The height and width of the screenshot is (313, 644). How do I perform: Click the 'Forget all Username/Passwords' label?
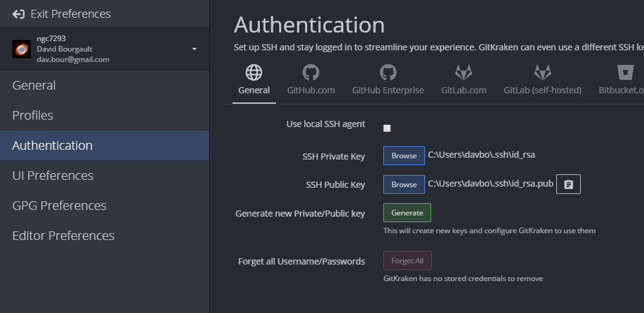pos(302,261)
